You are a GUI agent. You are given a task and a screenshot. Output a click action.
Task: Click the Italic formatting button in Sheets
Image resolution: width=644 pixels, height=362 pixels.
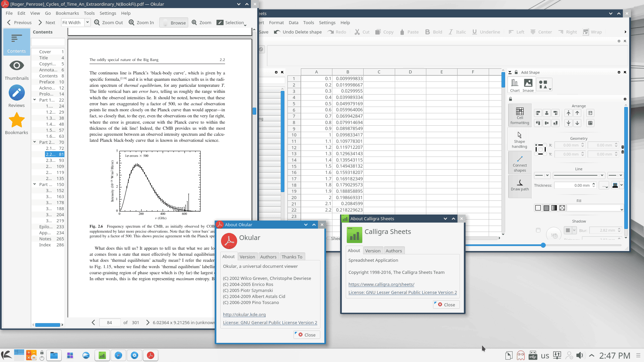click(x=457, y=32)
